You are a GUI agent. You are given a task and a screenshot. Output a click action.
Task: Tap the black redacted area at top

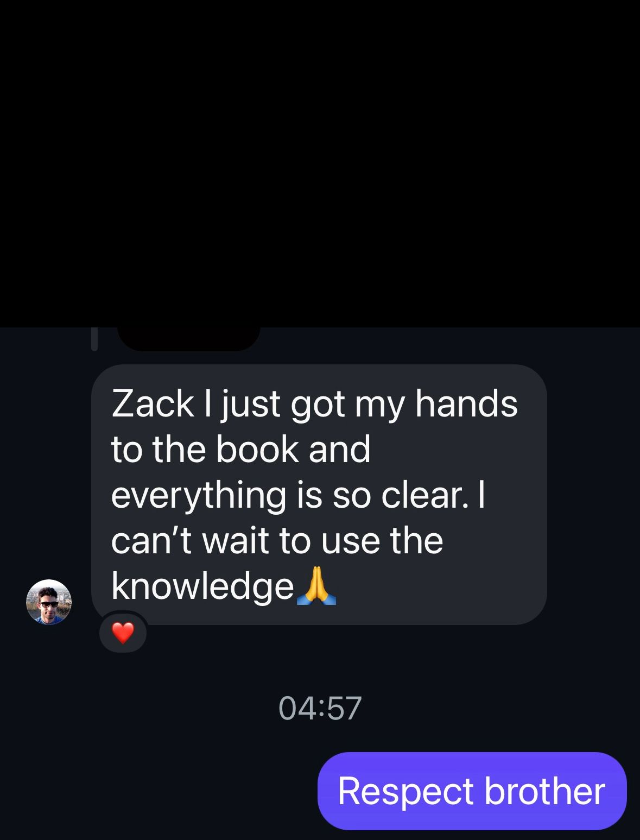click(x=320, y=163)
